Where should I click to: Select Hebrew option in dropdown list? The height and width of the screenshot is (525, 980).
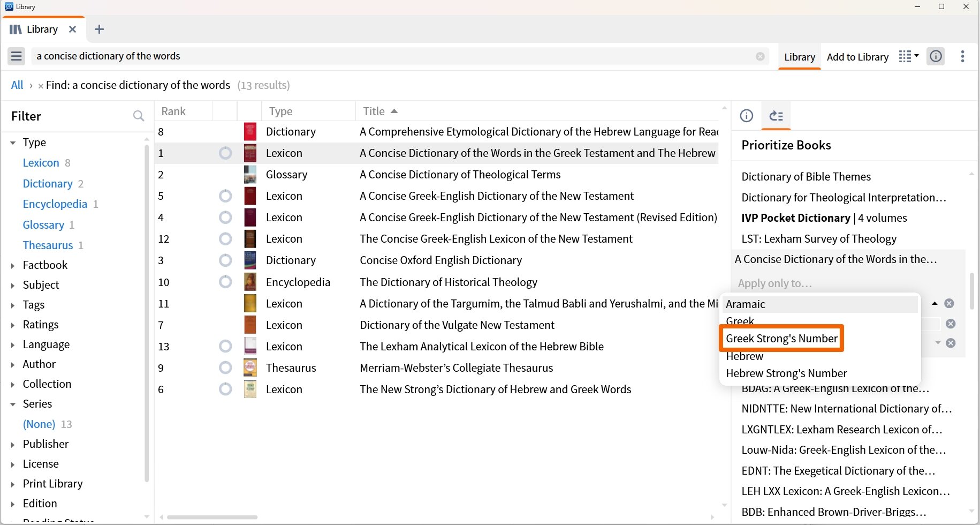(x=745, y=356)
